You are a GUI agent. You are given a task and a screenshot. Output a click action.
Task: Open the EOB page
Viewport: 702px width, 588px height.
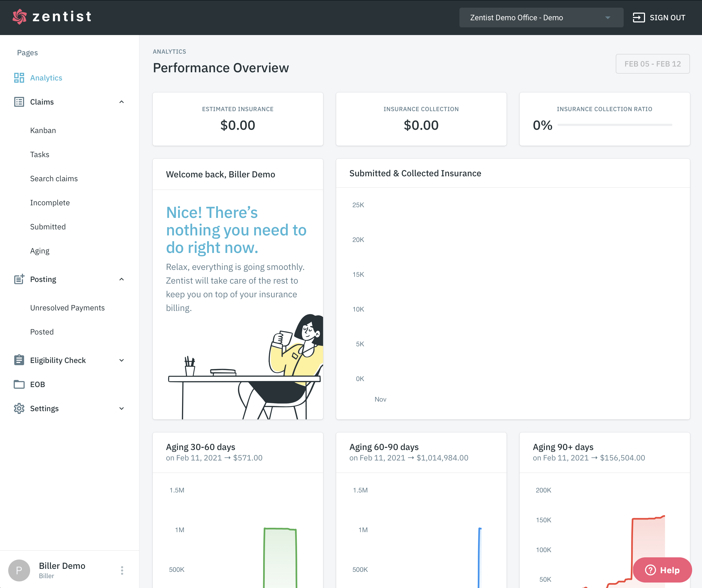click(x=38, y=384)
